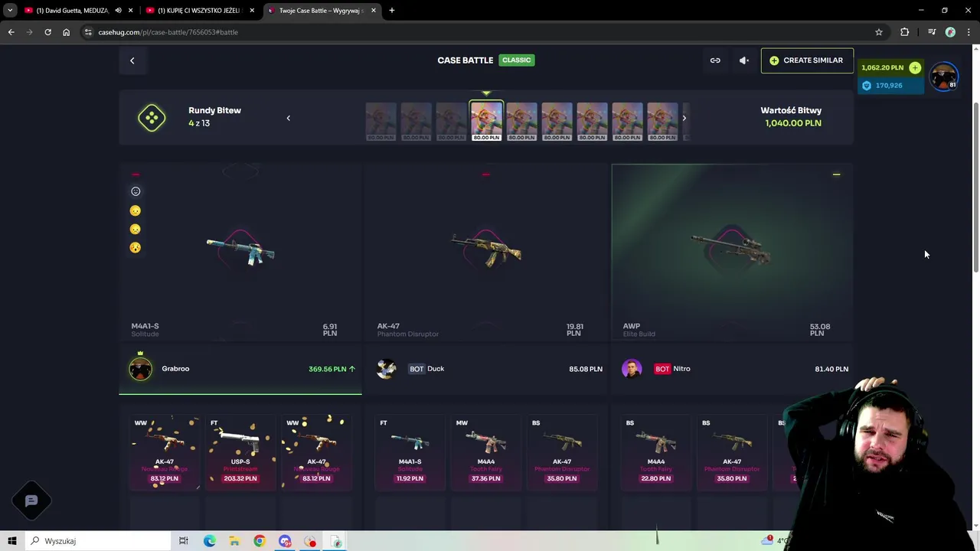Navigate back in the browser
The width and height of the screenshot is (980, 551).
[11, 32]
